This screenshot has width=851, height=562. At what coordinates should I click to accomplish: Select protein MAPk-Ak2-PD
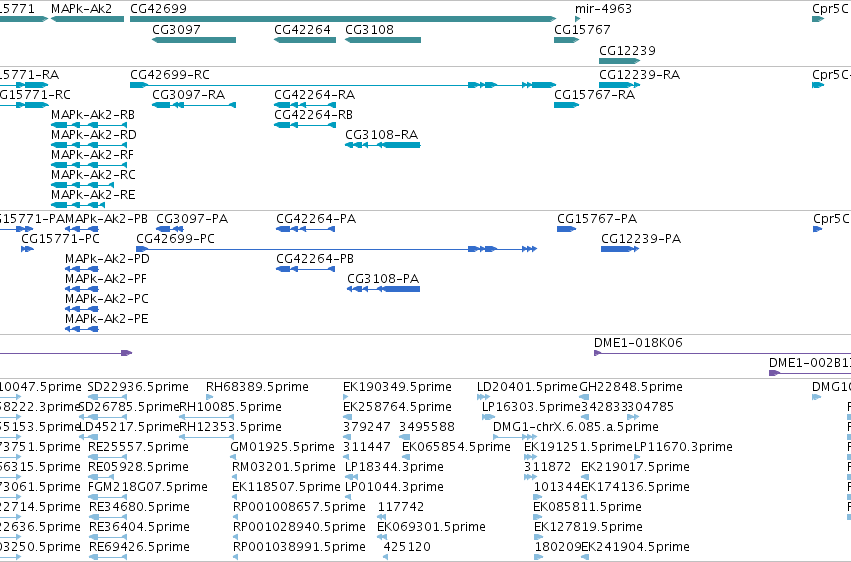pos(82,269)
